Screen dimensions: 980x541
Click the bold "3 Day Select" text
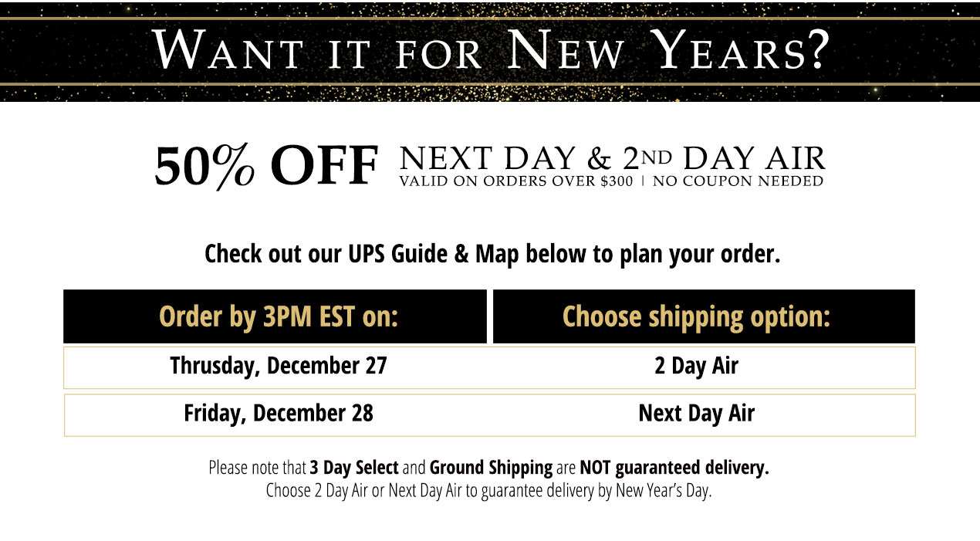pos(354,468)
